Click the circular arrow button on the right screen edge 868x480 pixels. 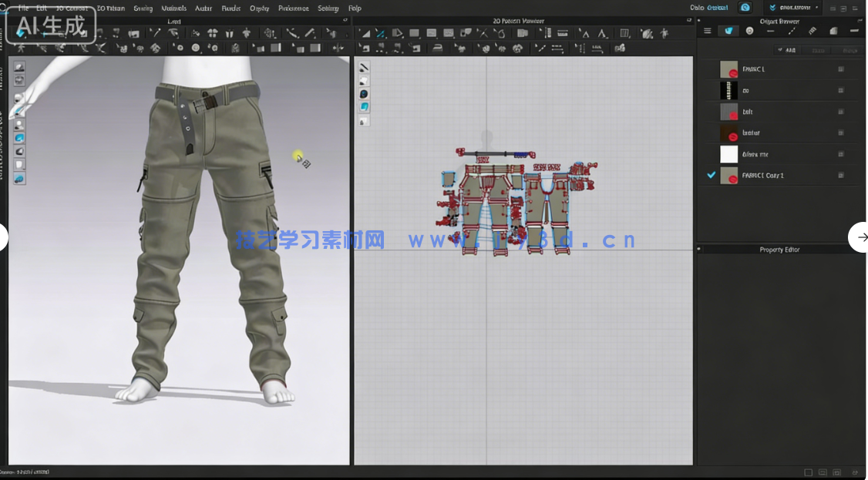[x=861, y=237]
